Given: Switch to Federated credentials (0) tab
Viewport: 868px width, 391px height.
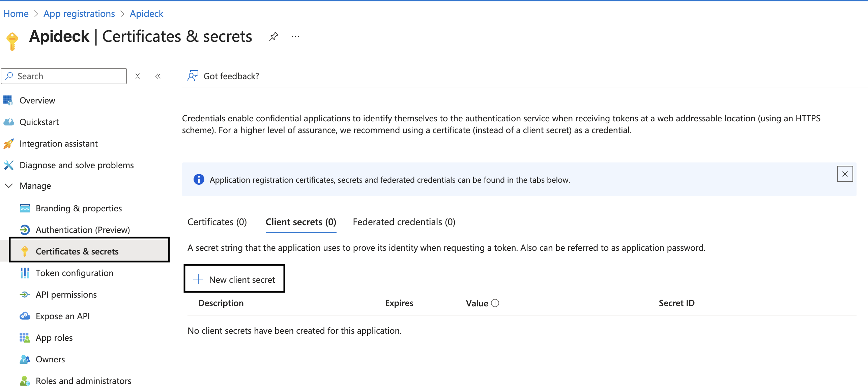Looking at the screenshot, I should [x=404, y=222].
